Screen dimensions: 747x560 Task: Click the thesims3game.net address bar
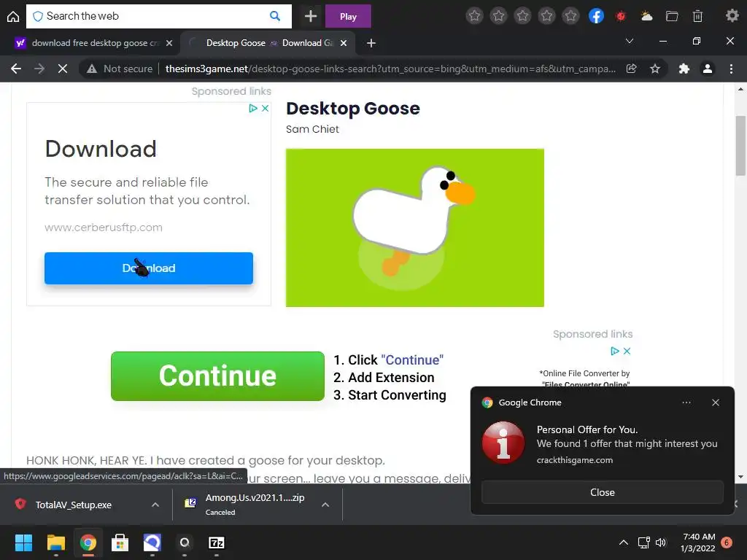pos(390,69)
